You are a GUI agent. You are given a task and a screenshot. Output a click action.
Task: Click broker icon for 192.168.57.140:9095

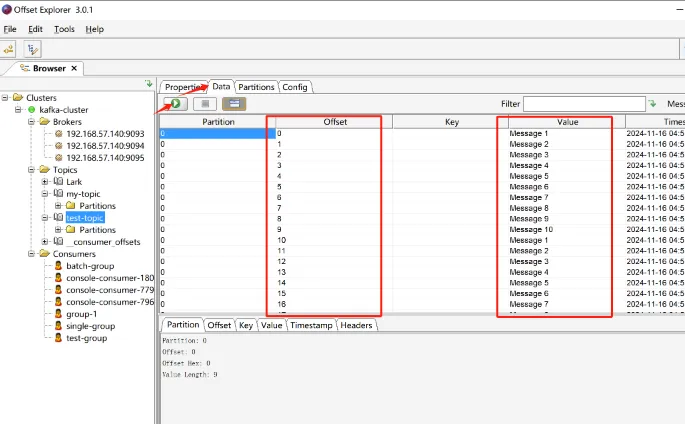tap(59, 158)
